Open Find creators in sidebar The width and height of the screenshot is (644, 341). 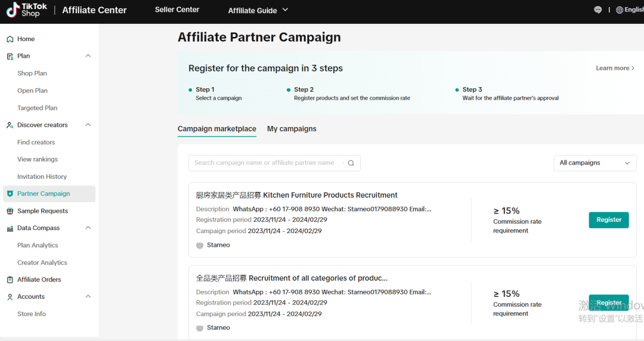pyautogui.click(x=36, y=142)
